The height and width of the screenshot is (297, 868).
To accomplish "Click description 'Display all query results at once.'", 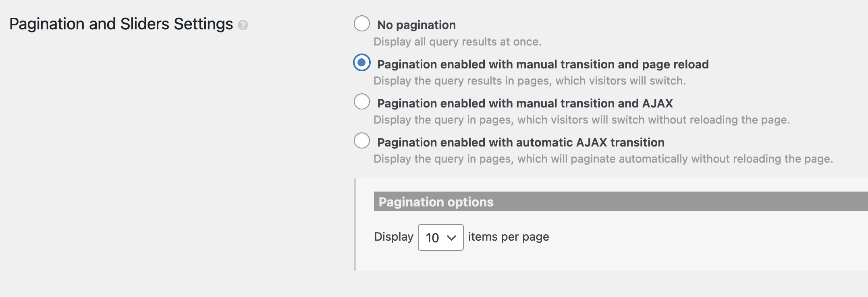I will click(x=457, y=42).
